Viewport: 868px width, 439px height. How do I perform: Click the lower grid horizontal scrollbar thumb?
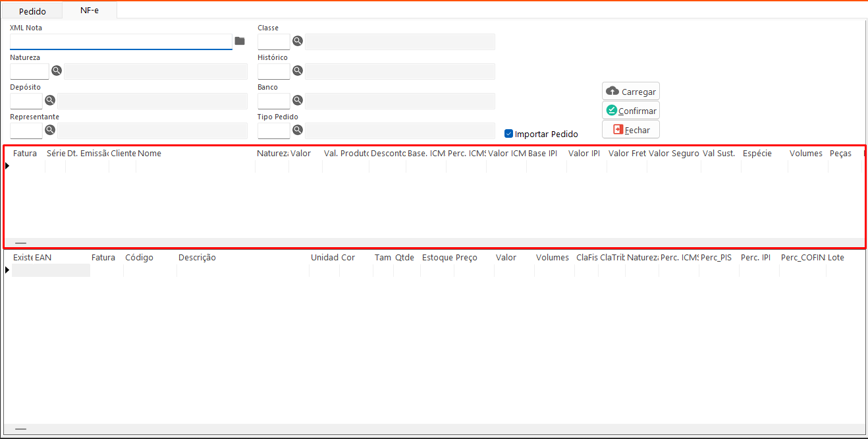[20, 428]
